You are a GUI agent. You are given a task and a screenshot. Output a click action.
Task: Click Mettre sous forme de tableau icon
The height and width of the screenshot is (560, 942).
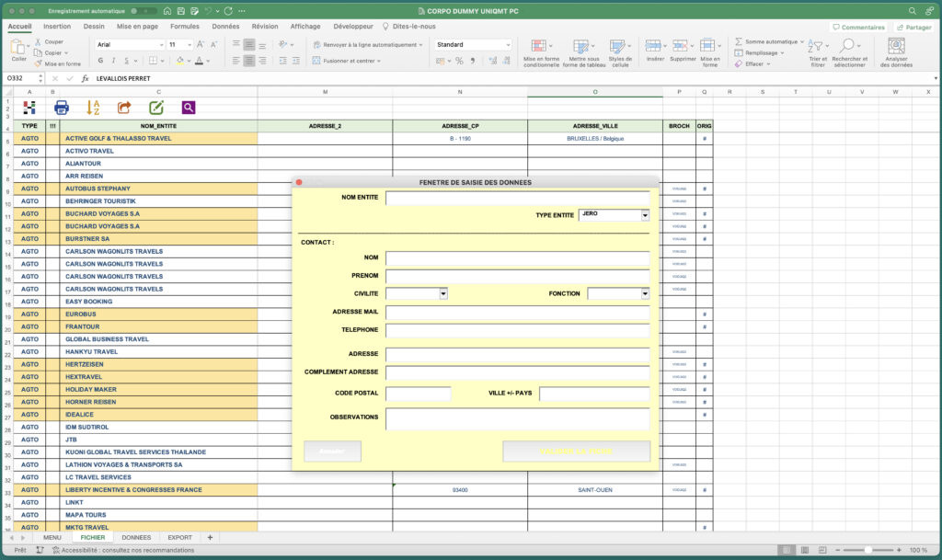(581, 46)
